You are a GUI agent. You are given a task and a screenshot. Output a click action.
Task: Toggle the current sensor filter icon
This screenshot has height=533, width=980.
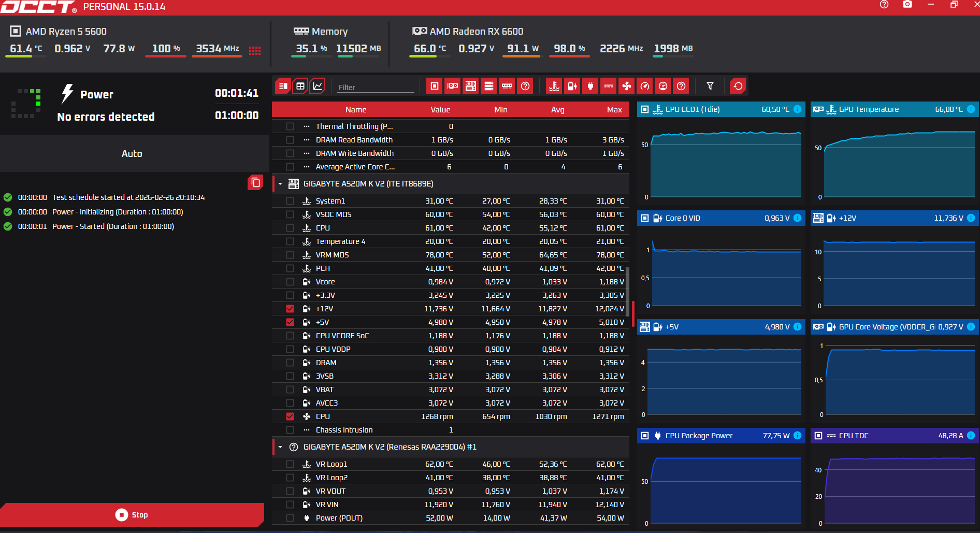[x=609, y=87]
